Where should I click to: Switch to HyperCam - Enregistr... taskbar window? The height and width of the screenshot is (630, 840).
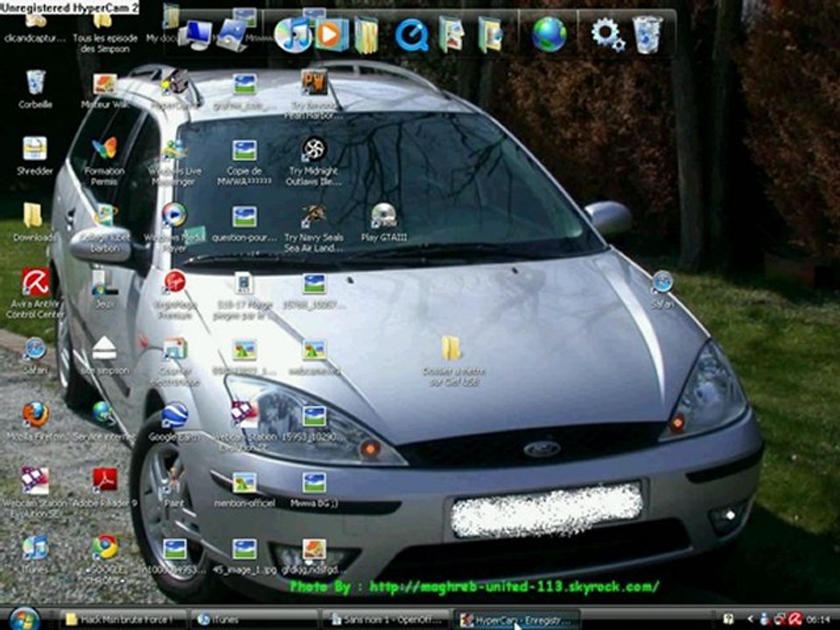click(x=517, y=619)
